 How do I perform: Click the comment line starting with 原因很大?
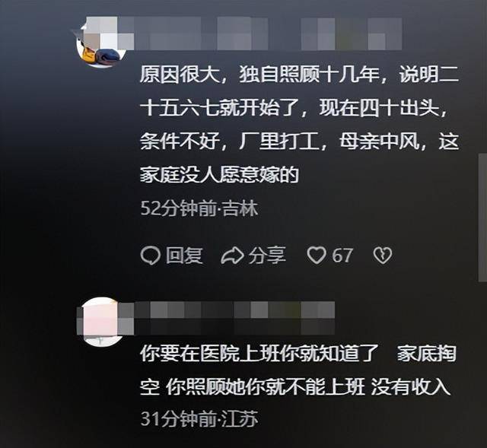299,75
